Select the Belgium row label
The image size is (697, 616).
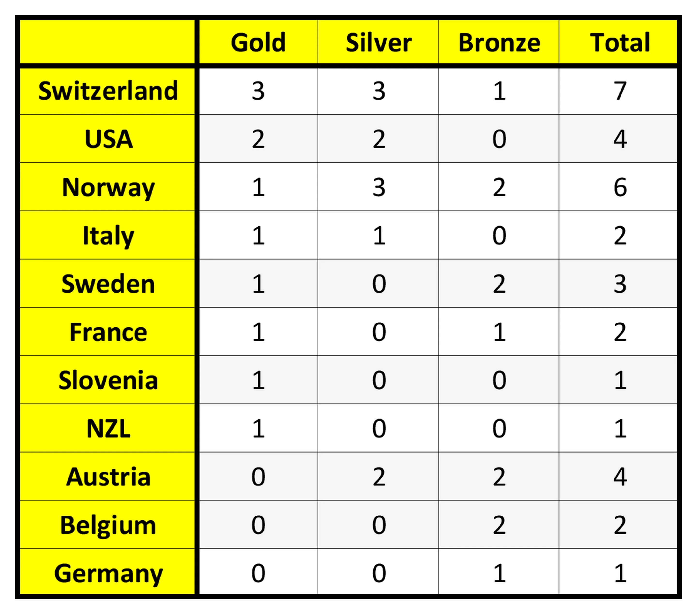[x=108, y=525]
